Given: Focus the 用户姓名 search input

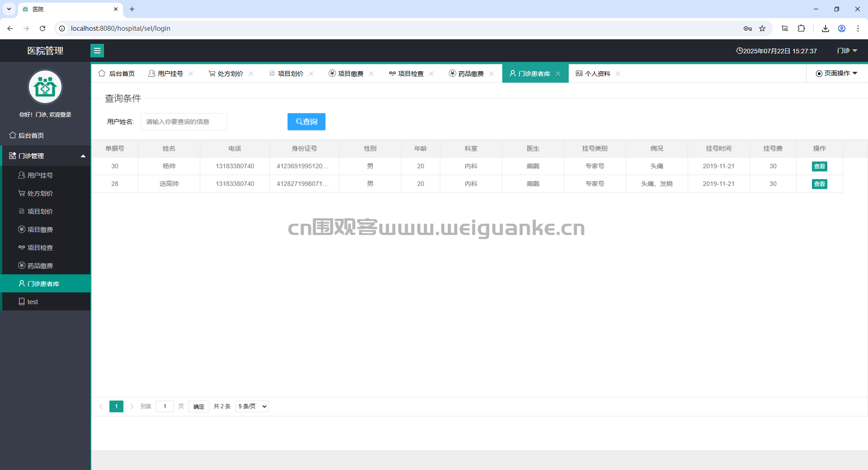Looking at the screenshot, I should [x=184, y=122].
